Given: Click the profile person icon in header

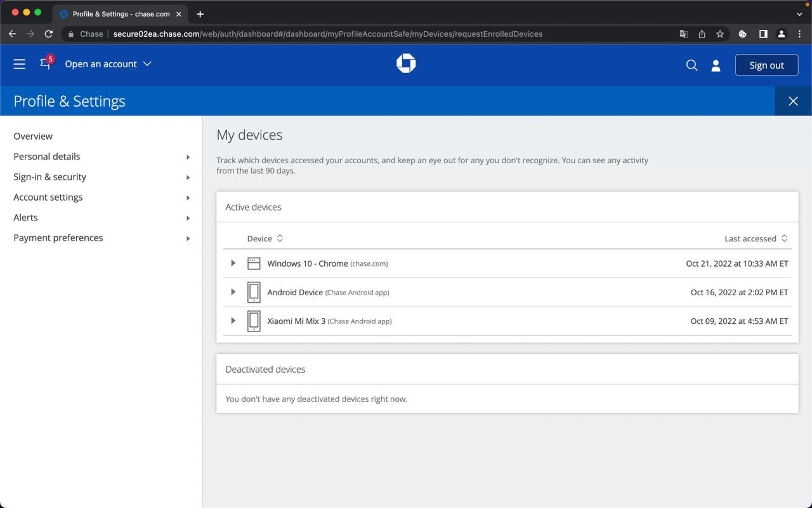Looking at the screenshot, I should coord(716,65).
